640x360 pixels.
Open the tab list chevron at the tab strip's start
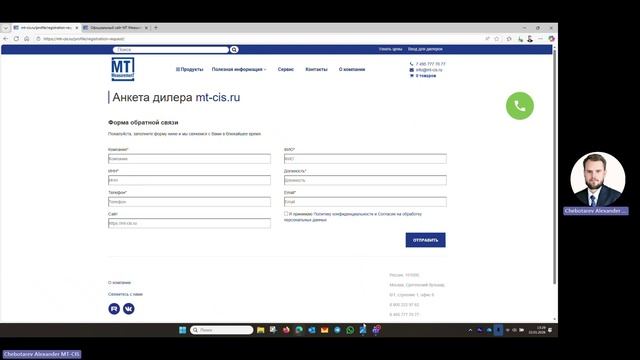point(6,28)
